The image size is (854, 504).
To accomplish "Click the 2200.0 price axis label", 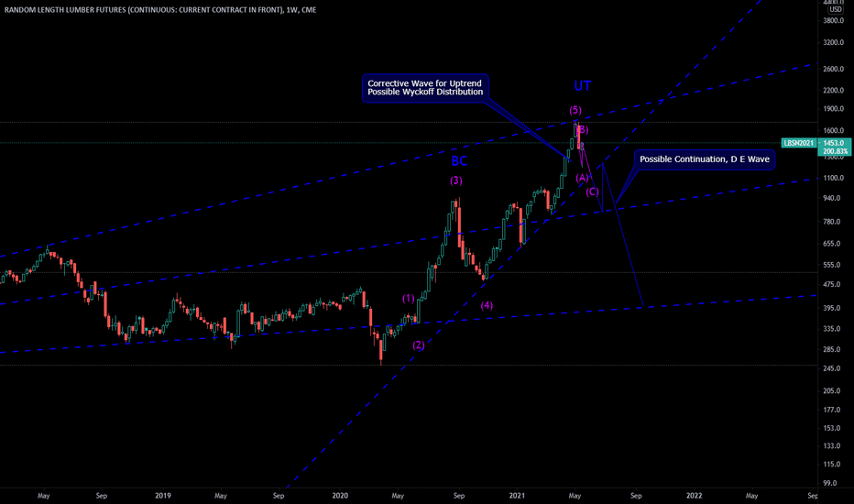I will (834, 91).
